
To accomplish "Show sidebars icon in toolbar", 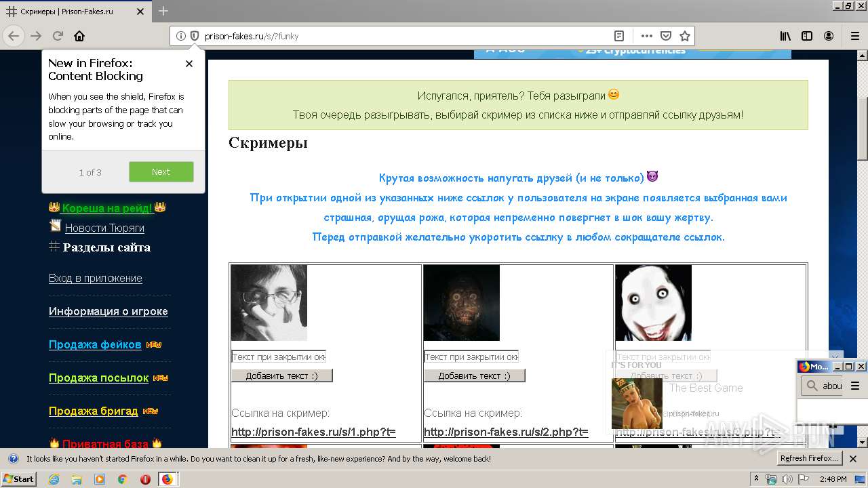I will click(x=807, y=36).
